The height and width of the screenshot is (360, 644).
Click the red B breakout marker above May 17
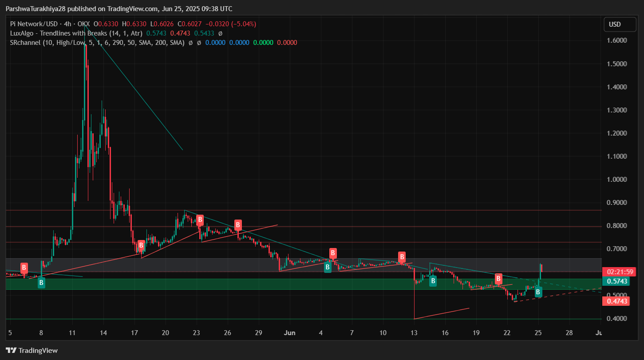click(141, 245)
